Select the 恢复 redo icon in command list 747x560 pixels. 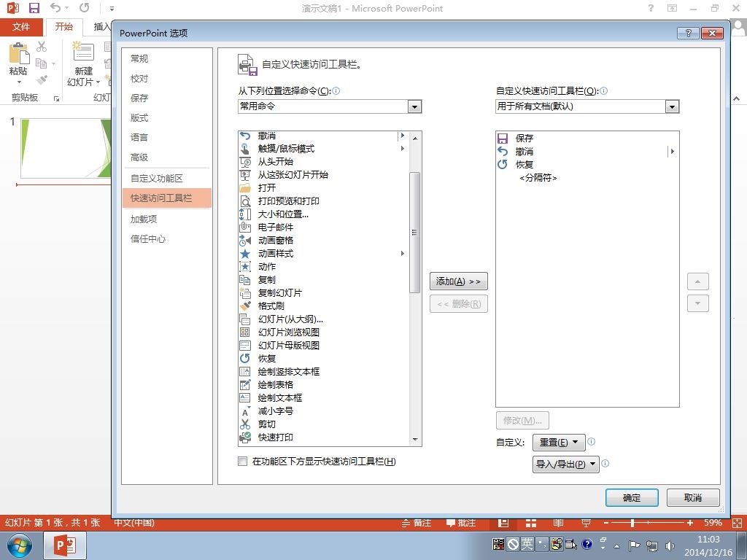245,358
